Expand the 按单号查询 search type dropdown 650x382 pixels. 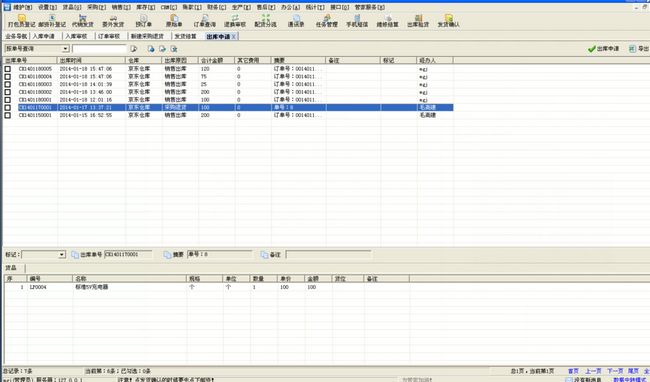pyautogui.click(x=65, y=49)
